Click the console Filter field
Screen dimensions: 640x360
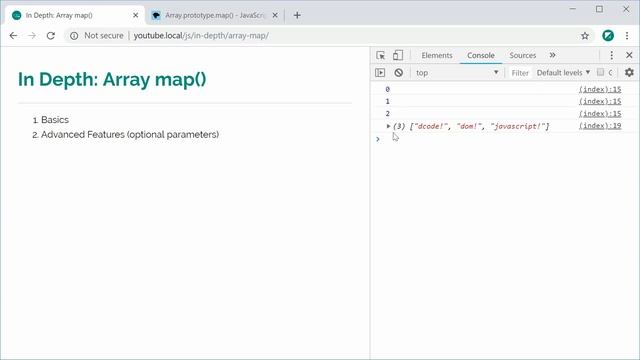pos(520,73)
